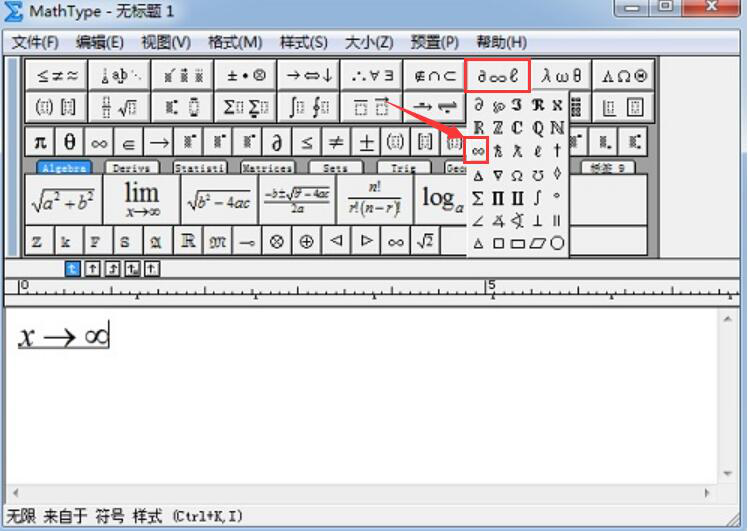Open the 样式(S) menu

[303, 42]
